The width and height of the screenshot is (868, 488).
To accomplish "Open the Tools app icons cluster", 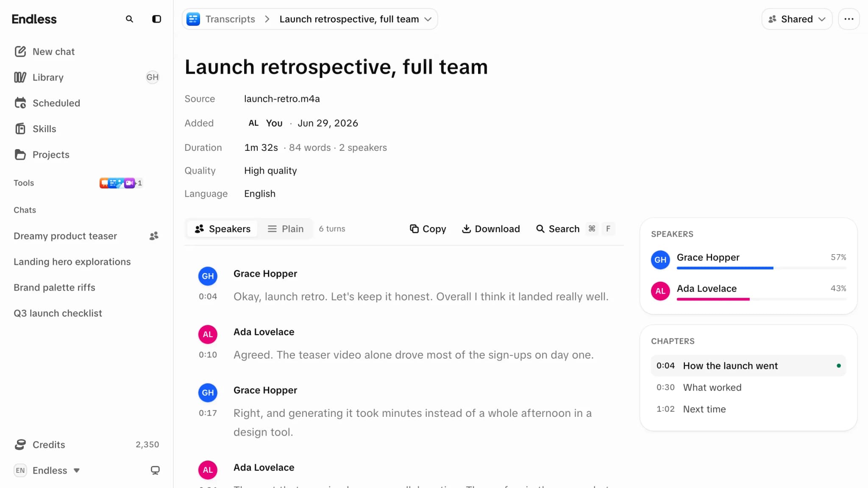I will click(x=121, y=183).
